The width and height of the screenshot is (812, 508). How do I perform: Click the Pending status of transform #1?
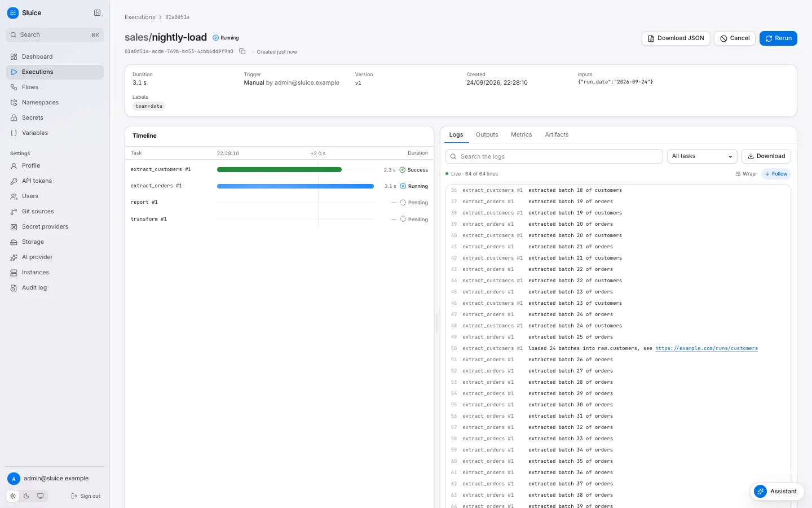tap(414, 219)
